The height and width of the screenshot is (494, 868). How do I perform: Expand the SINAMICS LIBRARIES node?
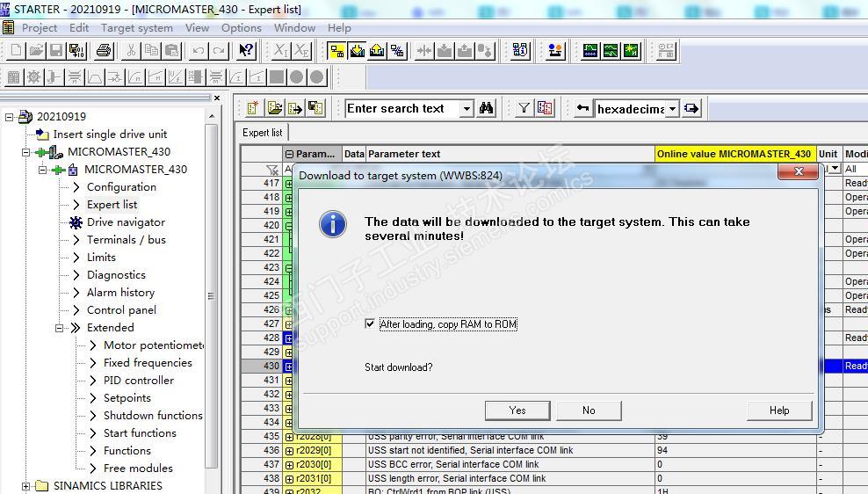25,486
